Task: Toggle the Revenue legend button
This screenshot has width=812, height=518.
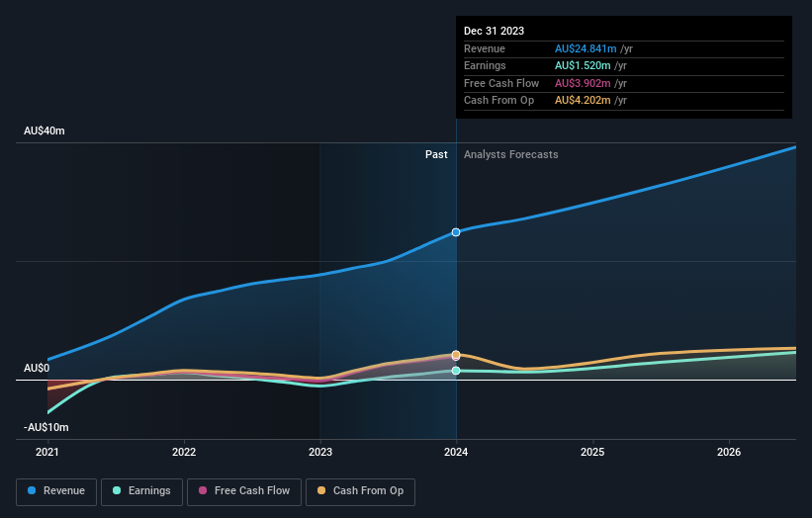Action: pos(56,491)
